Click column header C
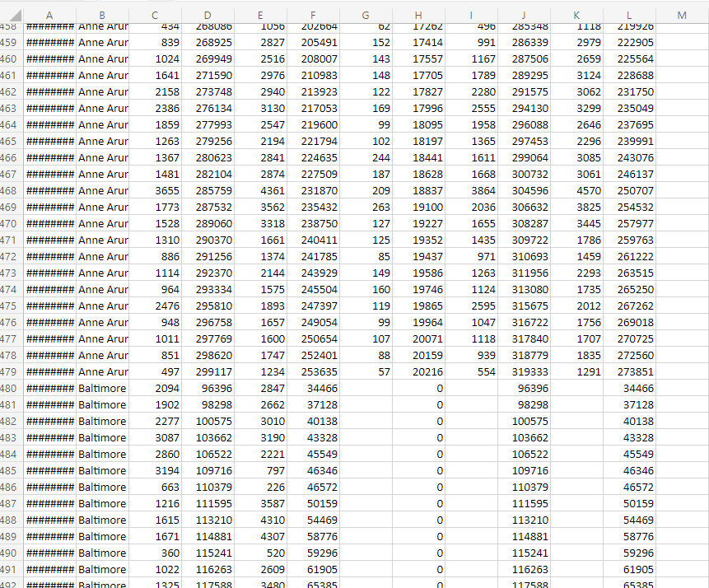Screen dimensions: 709x588 [x=154, y=15]
